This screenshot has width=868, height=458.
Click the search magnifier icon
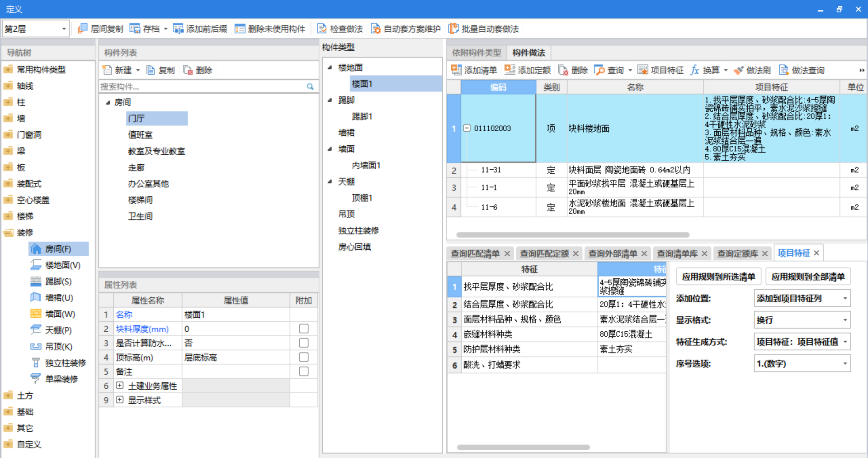pyautogui.click(x=310, y=86)
